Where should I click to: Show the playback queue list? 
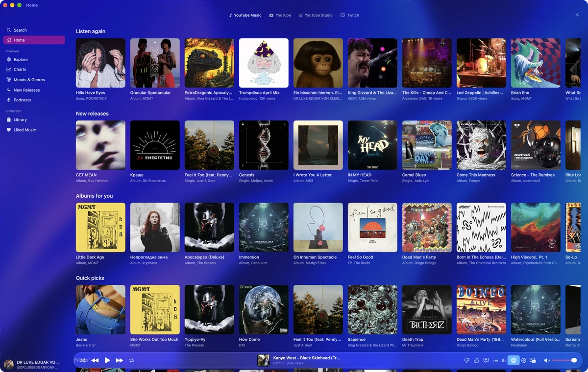495,360
